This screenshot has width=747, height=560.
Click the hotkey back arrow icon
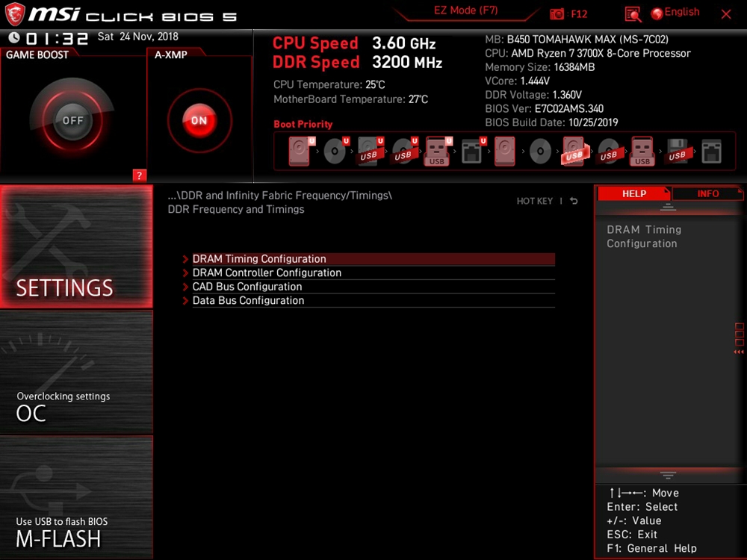point(574,201)
